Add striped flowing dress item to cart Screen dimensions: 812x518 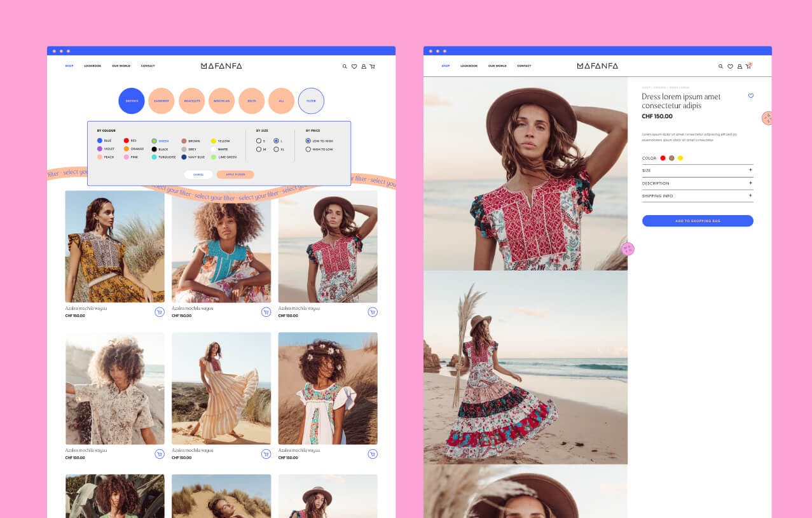(266, 454)
